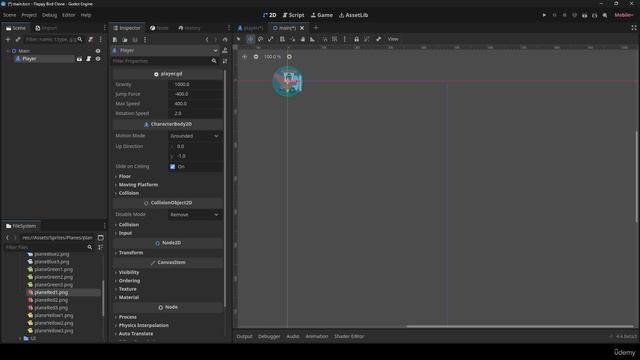The width and height of the screenshot is (640, 360).
Task: Go to previous object in Inspector history
Action: 207,40
